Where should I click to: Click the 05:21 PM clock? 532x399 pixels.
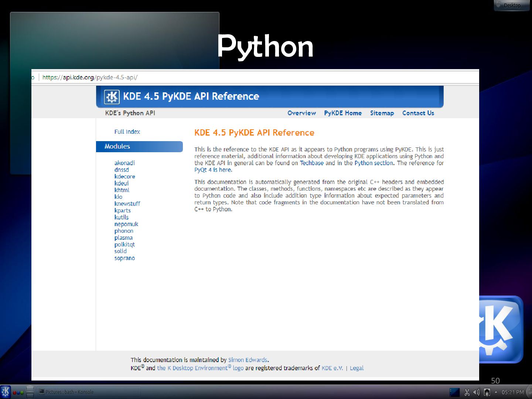click(x=512, y=392)
